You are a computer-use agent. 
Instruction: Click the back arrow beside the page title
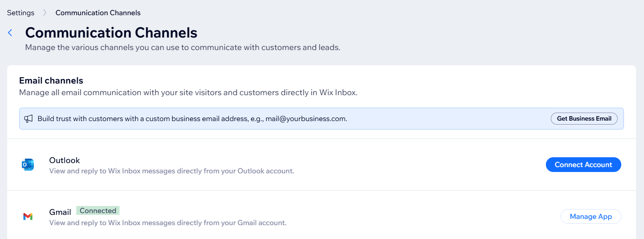(10, 33)
